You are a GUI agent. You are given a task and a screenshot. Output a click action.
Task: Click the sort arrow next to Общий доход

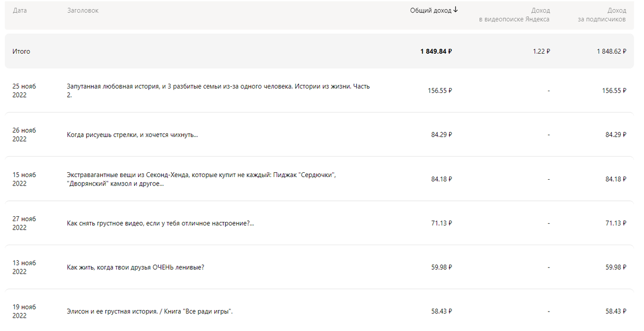[x=456, y=10]
